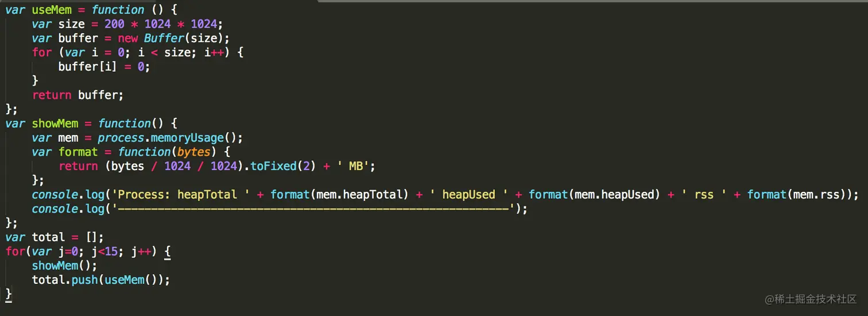Click 'Buffer' in 'new Buffer(size)'
The image size is (868, 316).
point(164,38)
